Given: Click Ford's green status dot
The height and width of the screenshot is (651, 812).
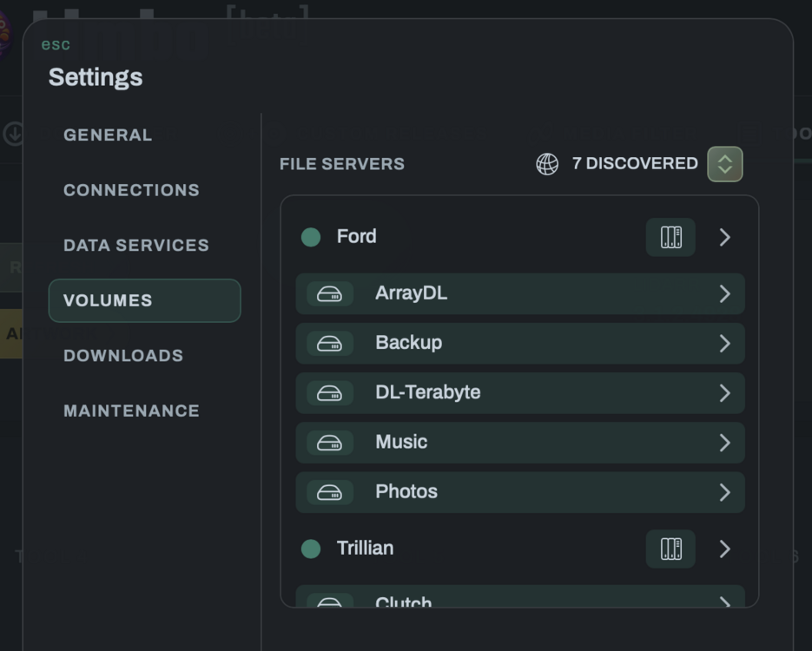Looking at the screenshot, I should [311, 237].
